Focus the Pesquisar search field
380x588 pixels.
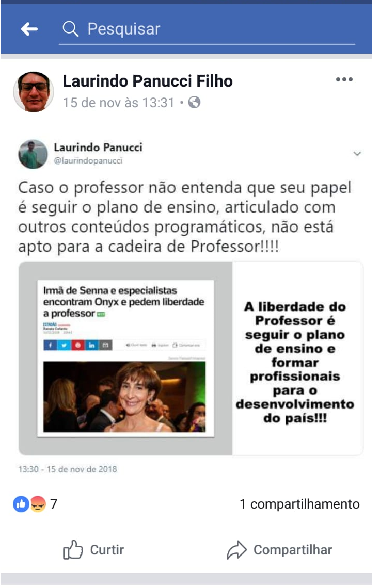pos(207,29)
